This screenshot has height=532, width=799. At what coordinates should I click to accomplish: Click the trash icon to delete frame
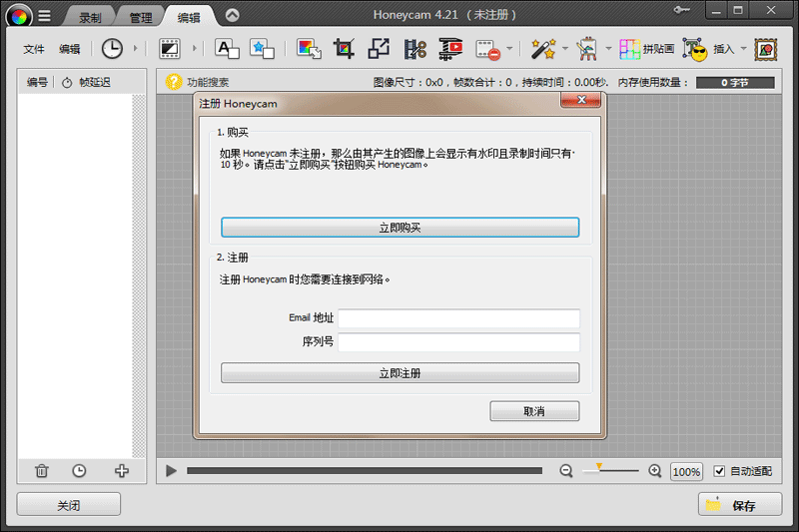(x=41, y=471)
